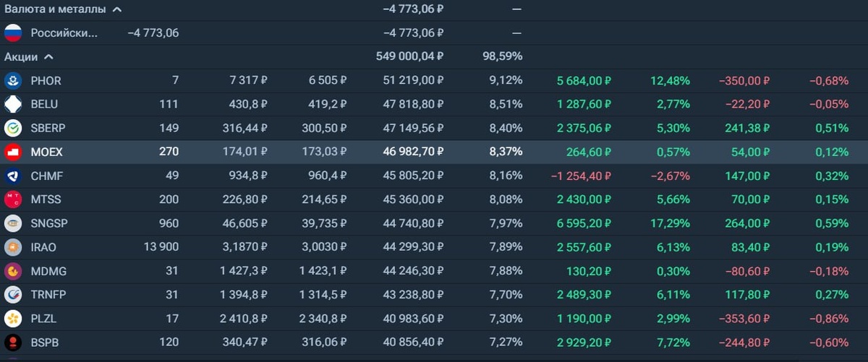Select the TRNFP ticker label

coord(48,295)
